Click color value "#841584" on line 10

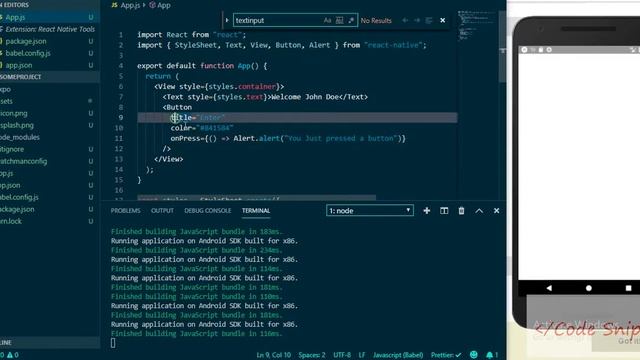coord(216,128)
